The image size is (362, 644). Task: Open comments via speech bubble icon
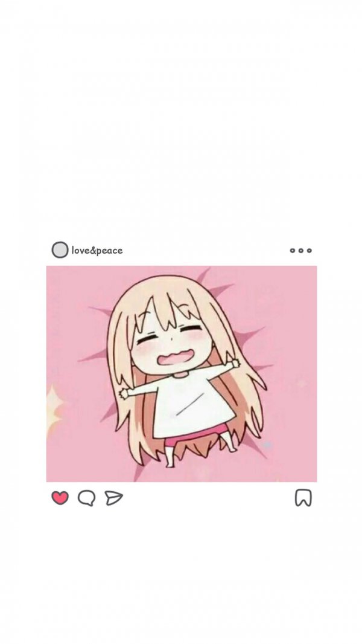(86, 498)
